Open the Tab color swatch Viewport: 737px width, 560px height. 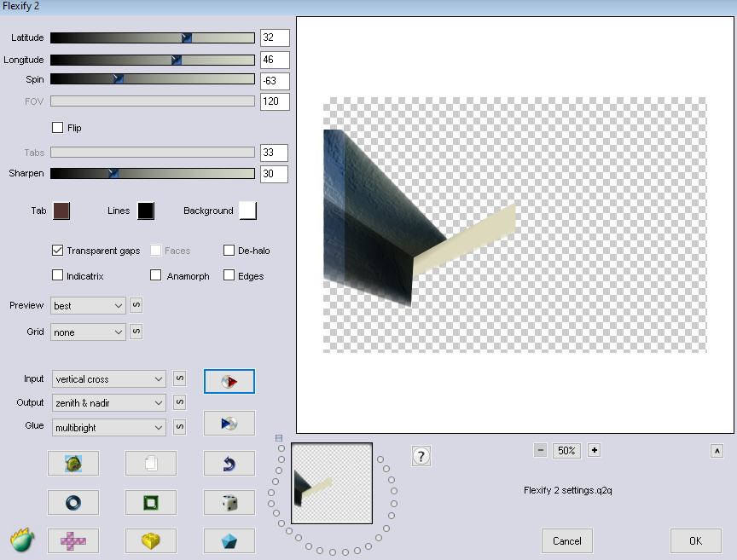tap(61, 211)
